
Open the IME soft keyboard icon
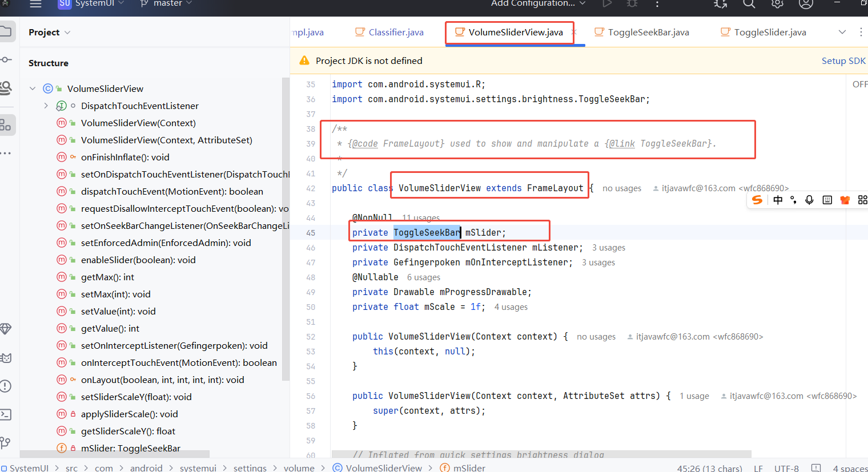pyautogui.click(x=827, y=200)
